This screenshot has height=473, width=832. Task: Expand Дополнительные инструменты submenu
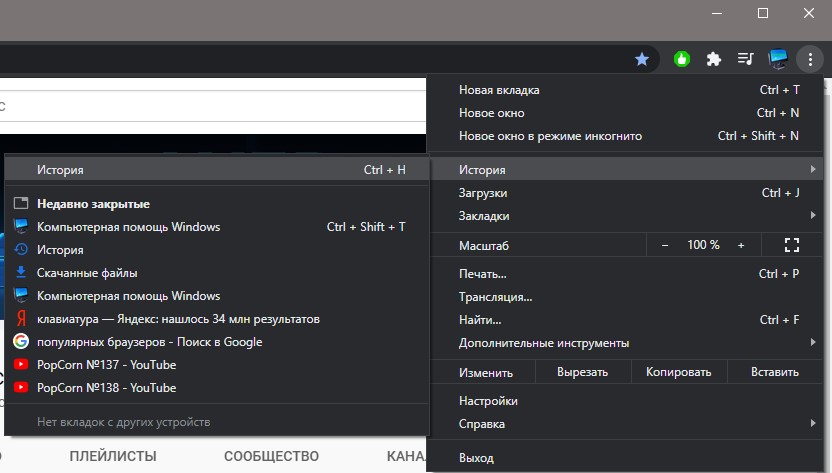coord(626,343)
